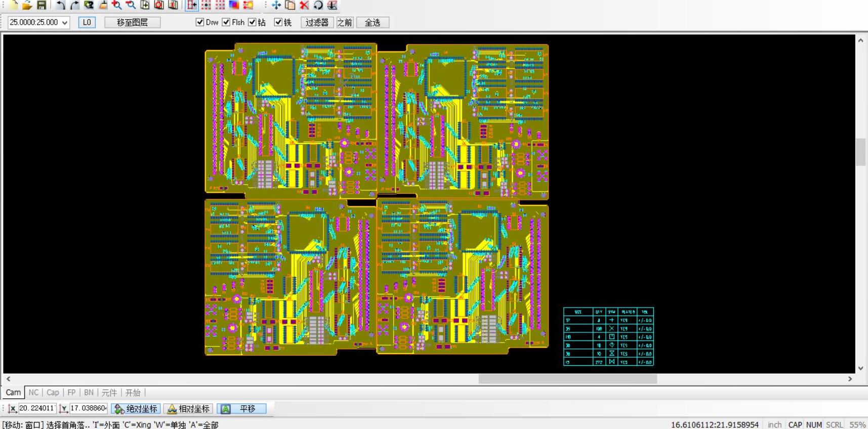This screenshot has width=868, height=429.
Task: Click the Mirror icon next to rotate
Action: [332, 5]
